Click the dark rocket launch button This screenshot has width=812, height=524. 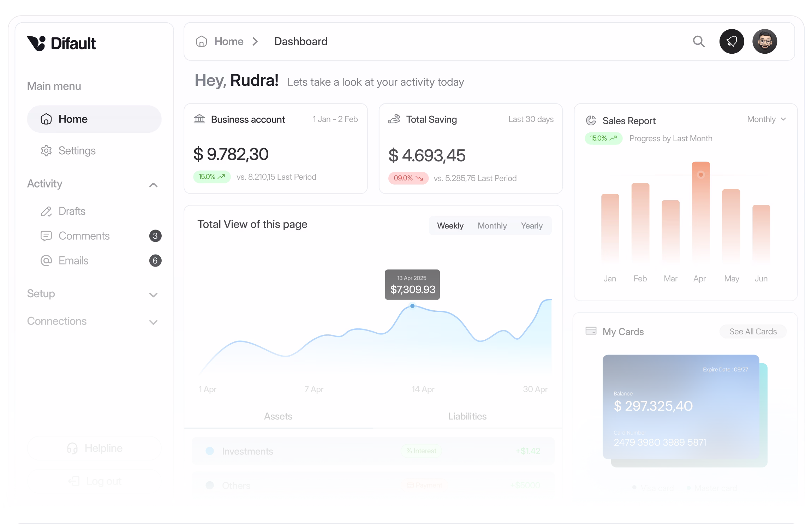point(732,41)
